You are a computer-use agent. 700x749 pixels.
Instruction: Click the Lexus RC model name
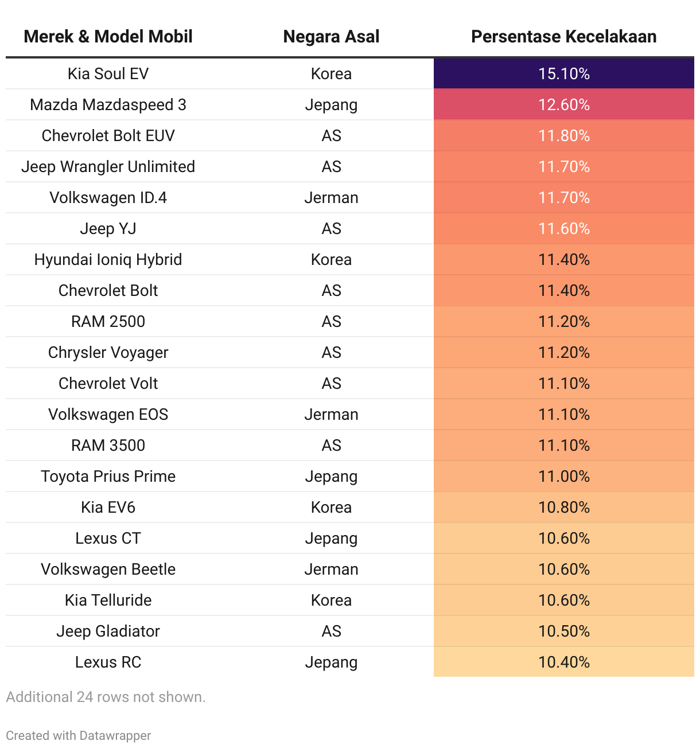pyautogui.click(x=108, y=662)
